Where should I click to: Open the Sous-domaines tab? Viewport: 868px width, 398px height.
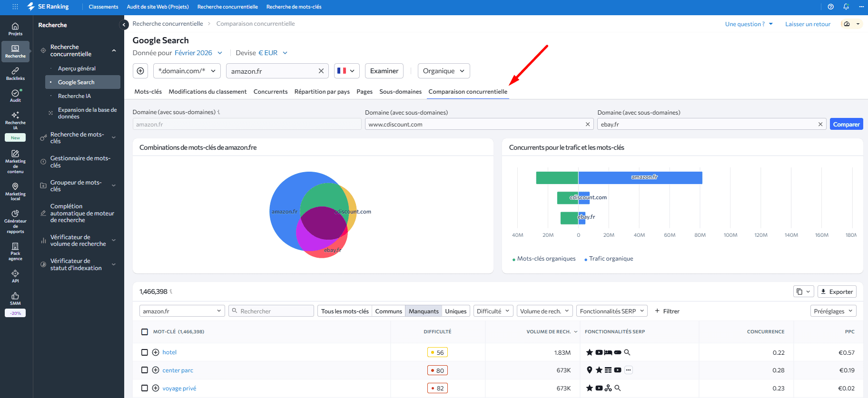tap(400, 92)
